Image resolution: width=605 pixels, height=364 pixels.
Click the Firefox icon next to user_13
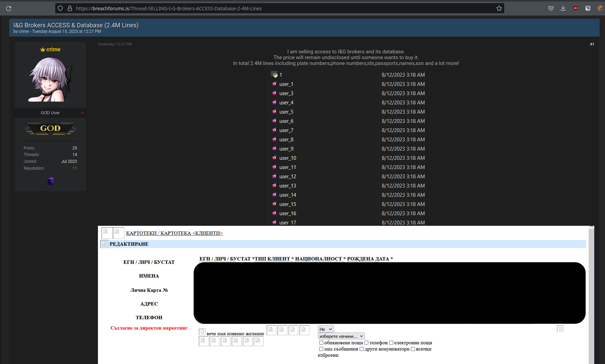click(274, 185)
